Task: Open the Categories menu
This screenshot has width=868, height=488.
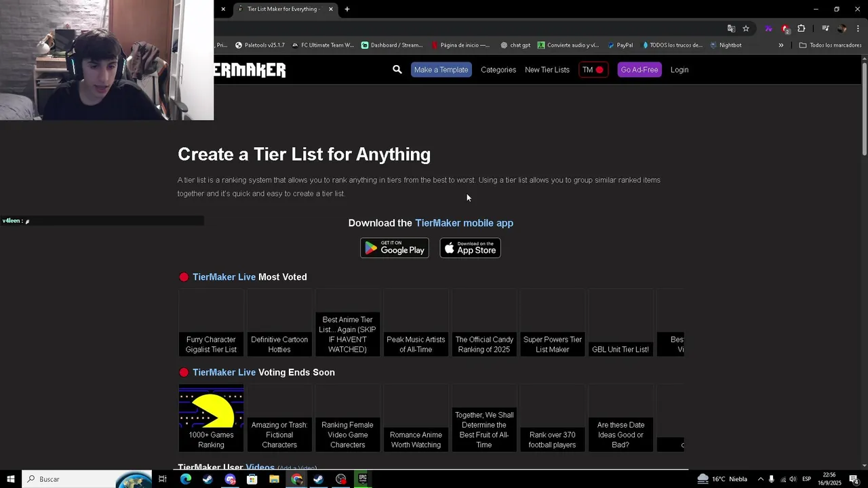Action: click(498, 70)
